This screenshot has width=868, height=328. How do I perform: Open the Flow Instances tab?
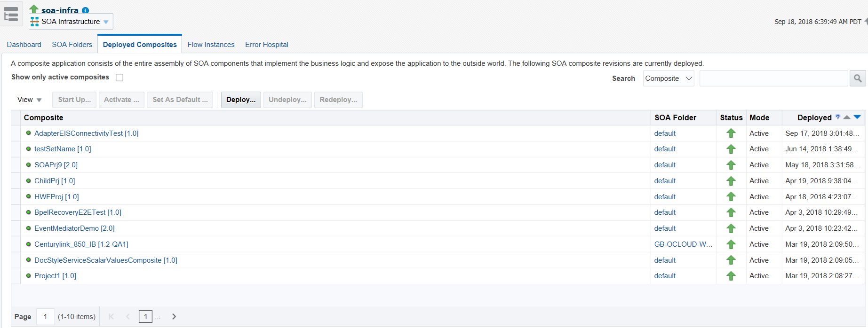coord(211,45)
